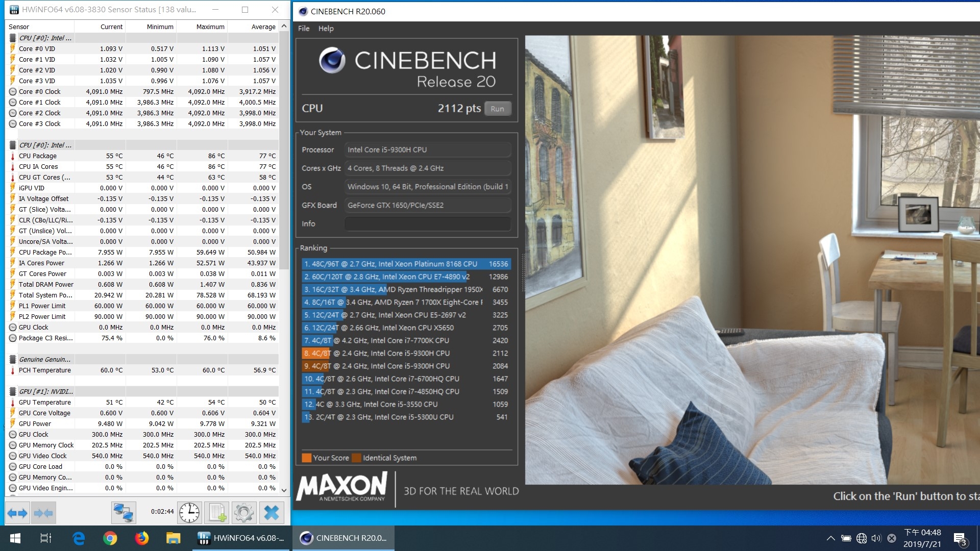Click the HWiNFO sensor list scroll down arrow
The width and height of the screenshot is (980, 551).
pos(284,490)
